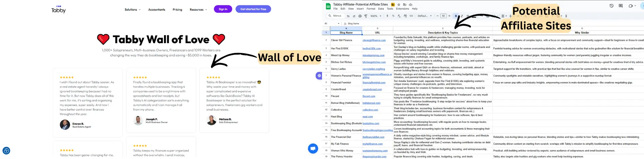This screenshot has width=644, height=159.
Task: Open the herfirst100k.com link
Action: [x=372, y=49]
